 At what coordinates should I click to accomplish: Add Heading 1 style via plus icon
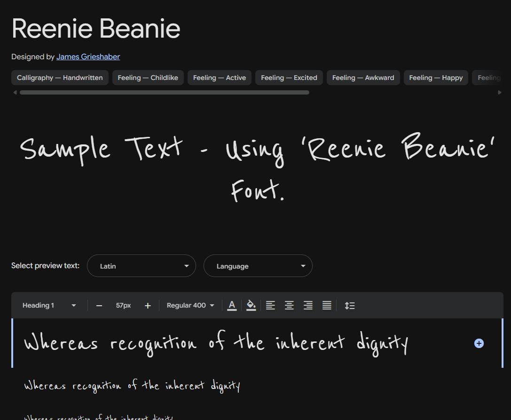click(x=479, y=343)
